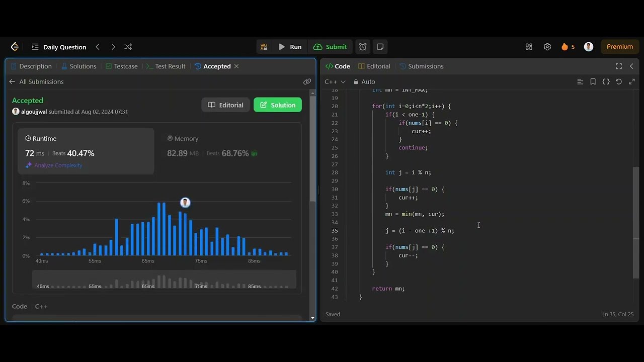Open the Editorial tab in code panel
Viewport: 644px width, 362px height.
(374, 66)
